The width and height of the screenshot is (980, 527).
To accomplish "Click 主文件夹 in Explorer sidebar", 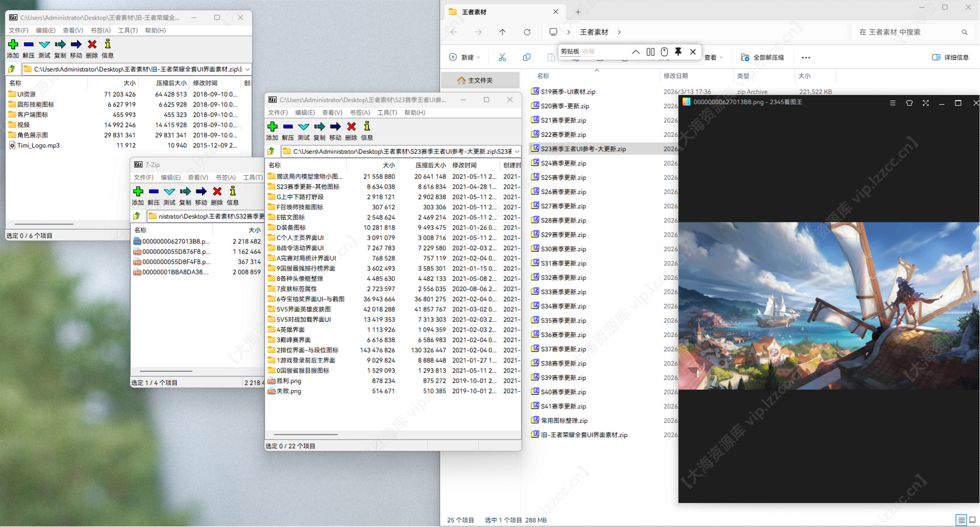I will pos(480,80).
